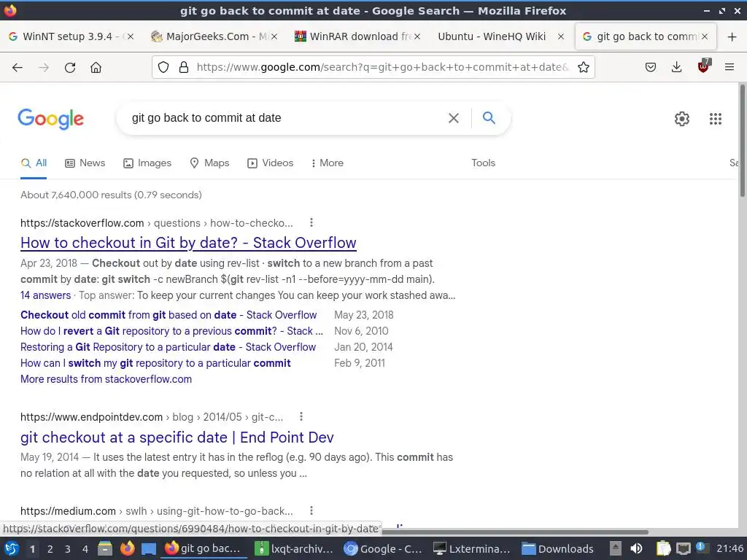Screen dimensions: 747x560
Task: Save page to Pocket
Action: 650,67
